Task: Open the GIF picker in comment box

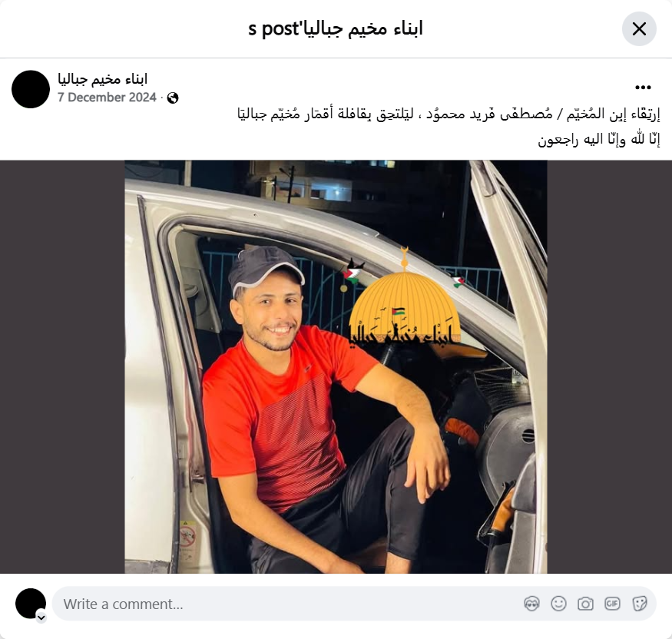Action: pyautogui.click(x=612, y=604)
